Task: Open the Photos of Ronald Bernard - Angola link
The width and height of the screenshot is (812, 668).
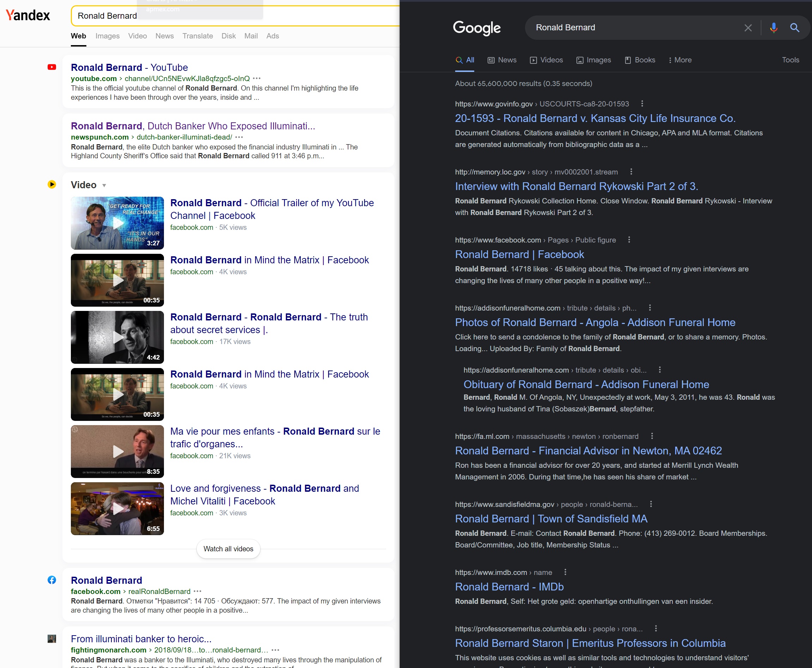Action: pos(595,323)
